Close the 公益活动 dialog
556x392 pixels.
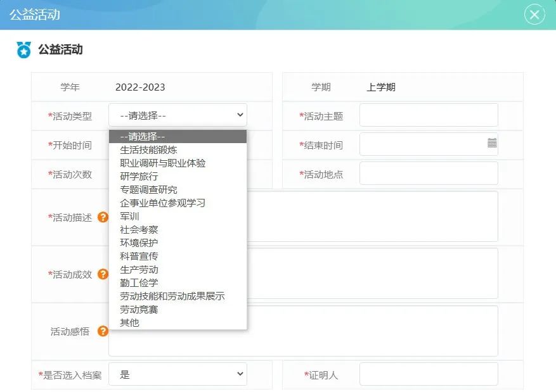534,15
